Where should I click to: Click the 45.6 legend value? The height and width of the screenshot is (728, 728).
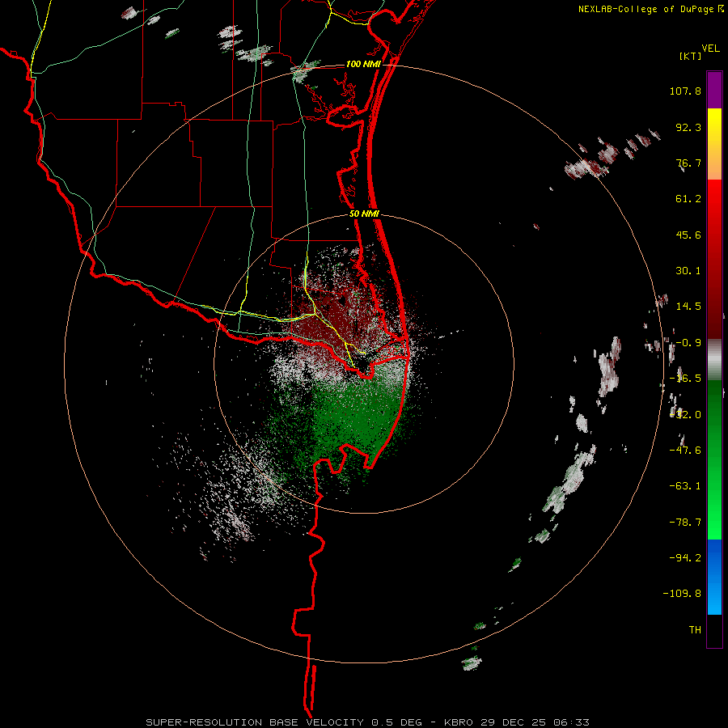[x=688, y=235]
